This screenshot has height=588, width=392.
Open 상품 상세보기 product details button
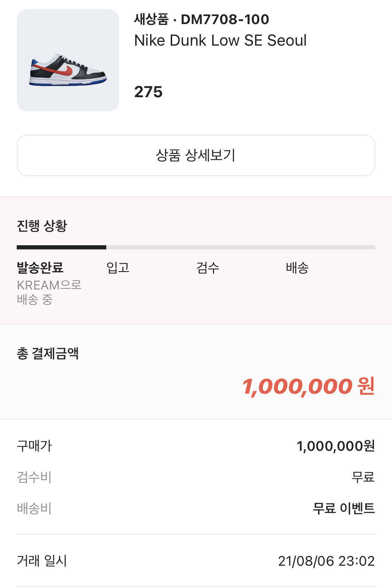[x=196, y=155]
